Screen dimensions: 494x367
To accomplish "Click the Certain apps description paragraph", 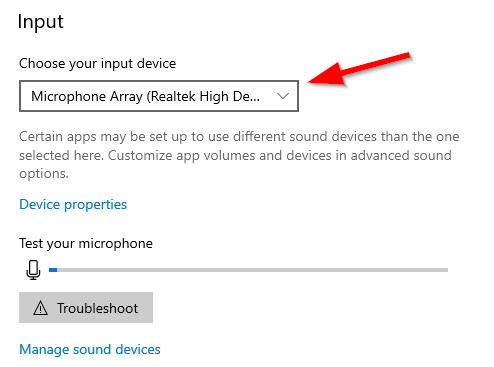I will [x=239, y=155].
